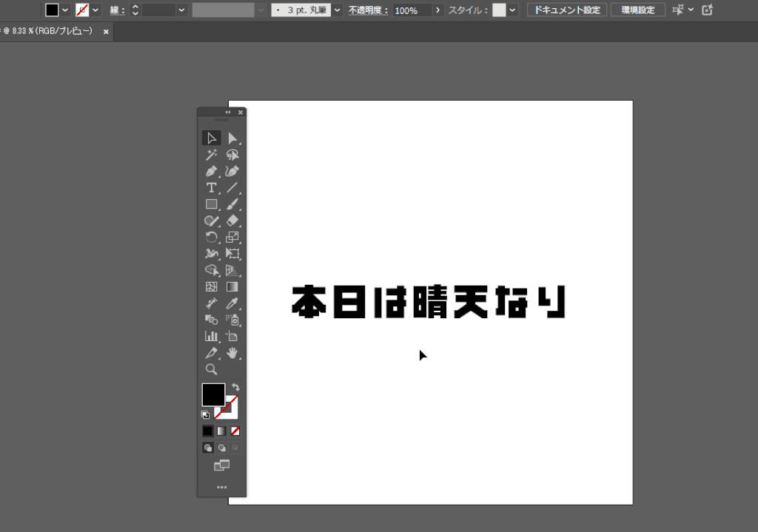Click the 不透明度 opacity label link

[x=369, y=10]
